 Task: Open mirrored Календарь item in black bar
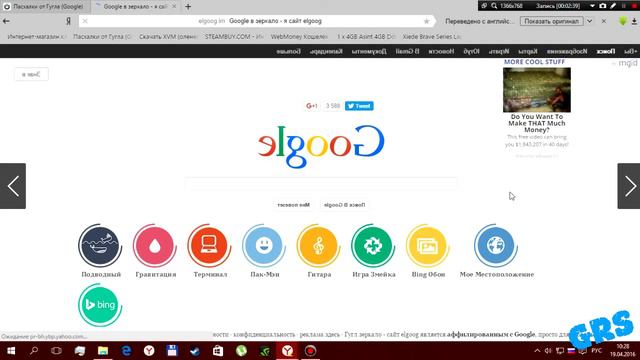326,51
